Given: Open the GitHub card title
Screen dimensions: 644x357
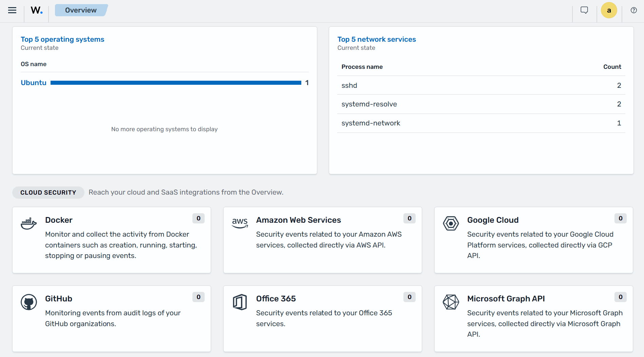Looking at the screenshot, I should (59, 299).
